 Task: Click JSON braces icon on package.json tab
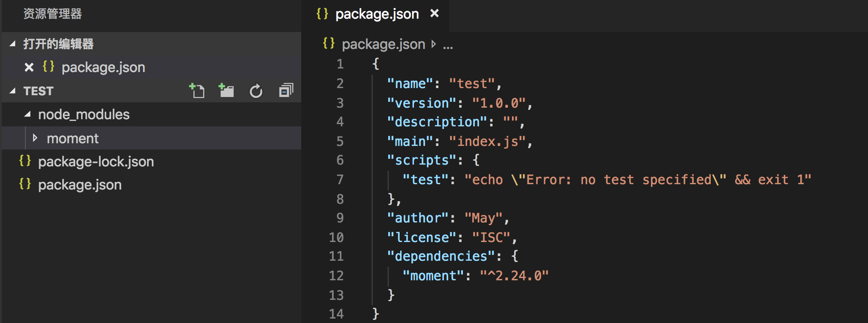(322, 14)
